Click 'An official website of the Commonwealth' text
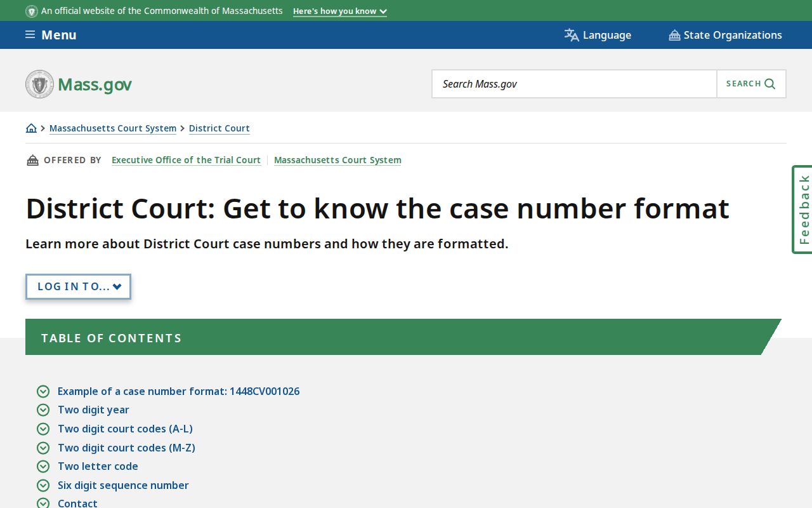Image resolution: width=812 pixels, height=508 pixels. tap(162, 11)
